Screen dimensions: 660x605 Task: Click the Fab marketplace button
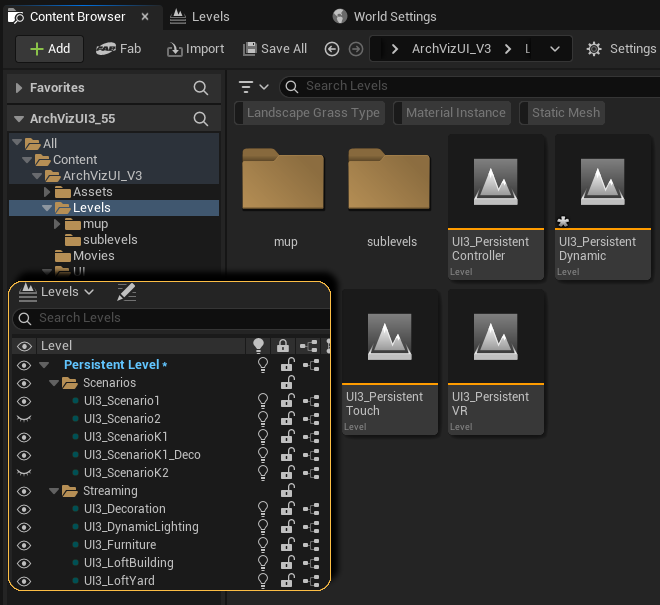(x=119, y=48)
